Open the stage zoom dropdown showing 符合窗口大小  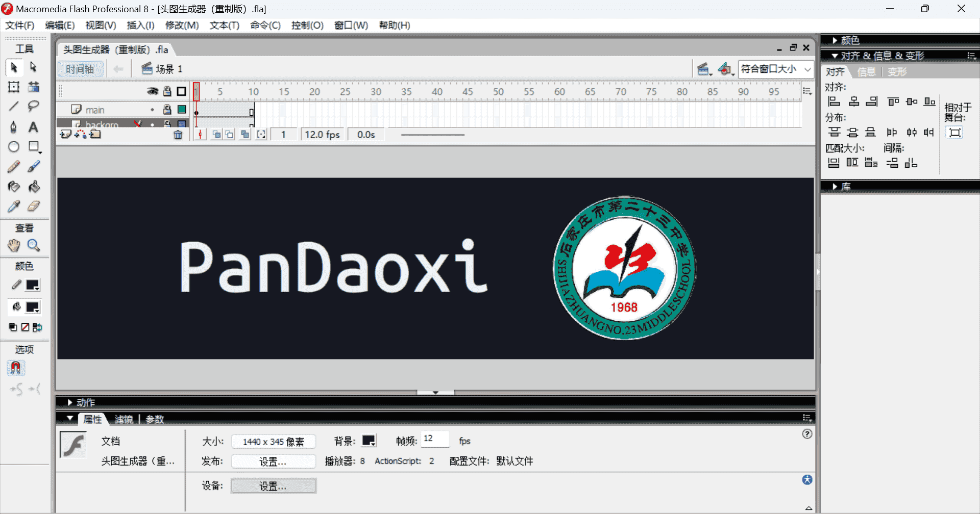click(775, 69)
